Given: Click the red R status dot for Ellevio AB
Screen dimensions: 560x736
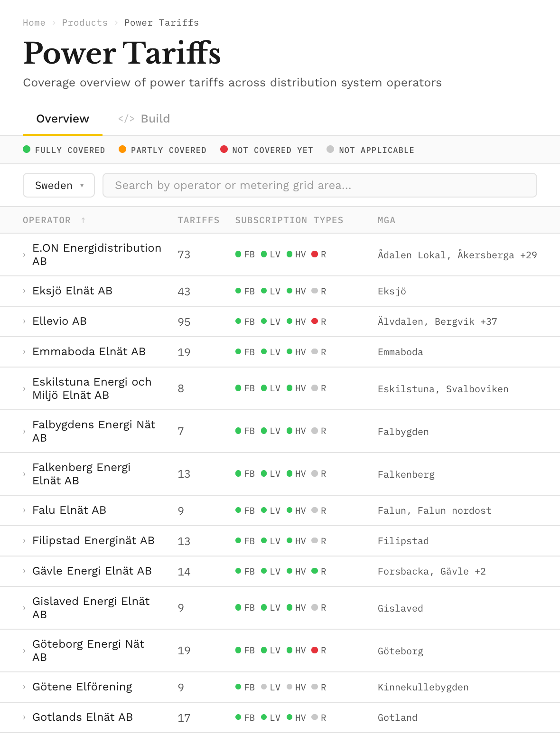Looking at the screenshot, I should click(x=315, y=321).
